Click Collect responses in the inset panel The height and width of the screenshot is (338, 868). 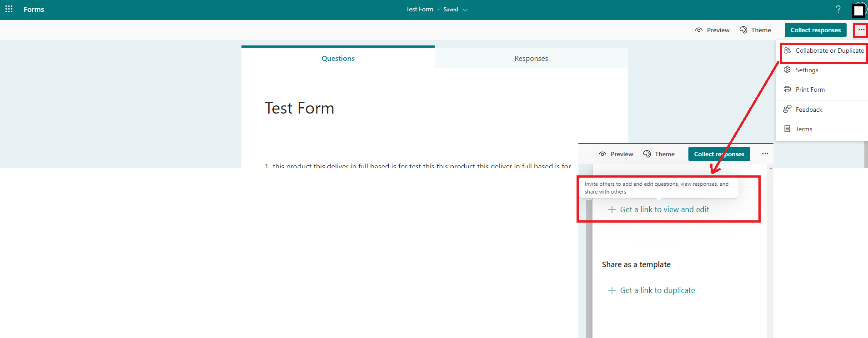(x=719, y=154)
